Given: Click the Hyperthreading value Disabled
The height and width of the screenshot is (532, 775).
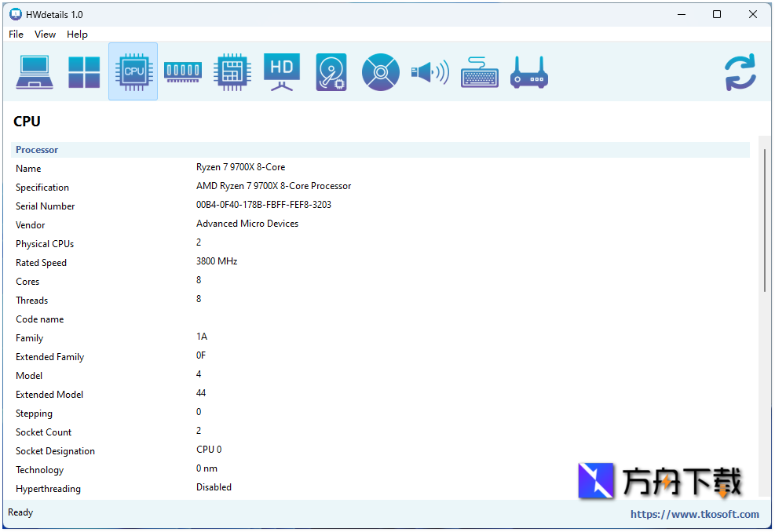Looking at the screenshot, I should click(x=214, y=486).
